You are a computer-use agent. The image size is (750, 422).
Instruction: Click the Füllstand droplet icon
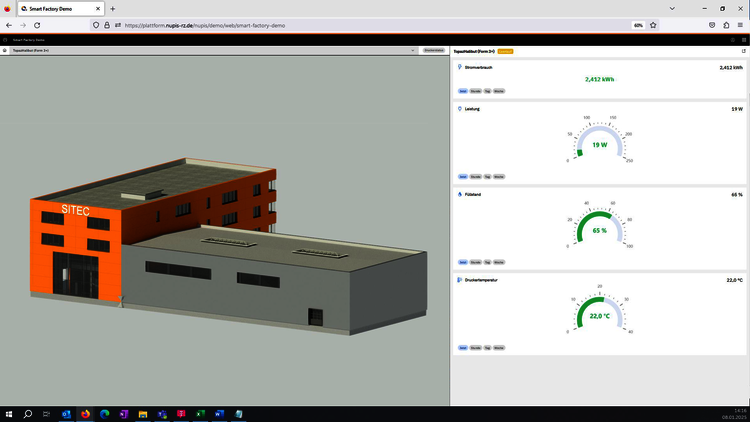tap(459, 195)
